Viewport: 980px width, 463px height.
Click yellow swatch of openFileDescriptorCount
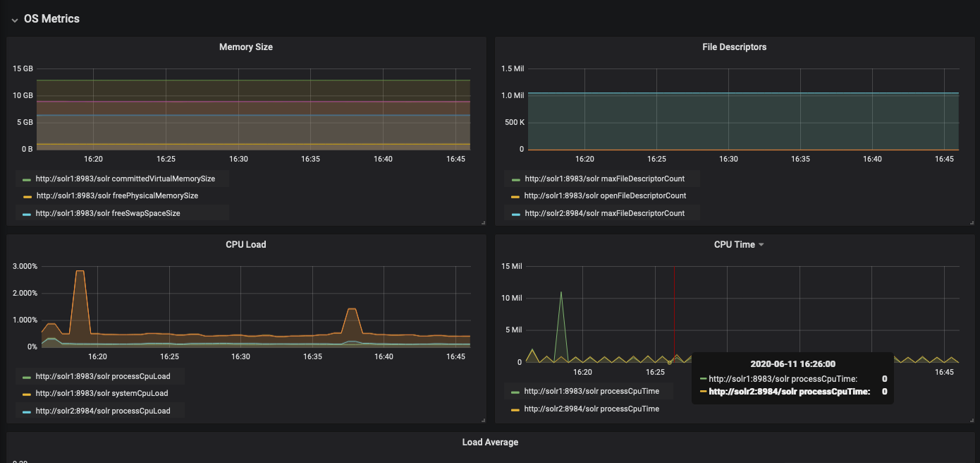(x=515, y=197)
